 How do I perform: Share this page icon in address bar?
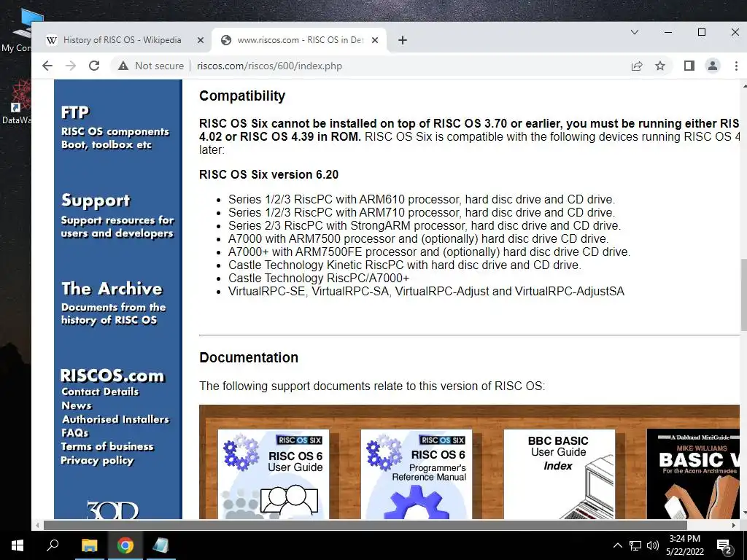pos(636,66)
